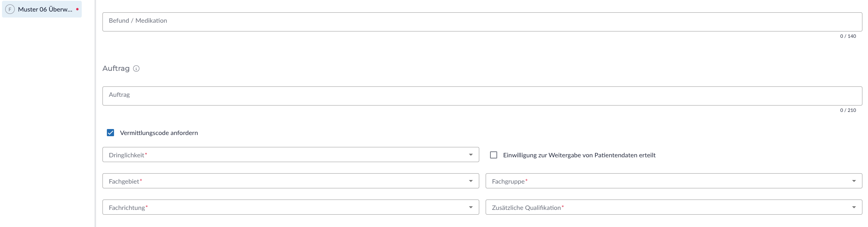Check Einwilligung zur Weitergabe von Patientendaten
The height and width of the screenshot is (227, 868).
click(494, 155)
